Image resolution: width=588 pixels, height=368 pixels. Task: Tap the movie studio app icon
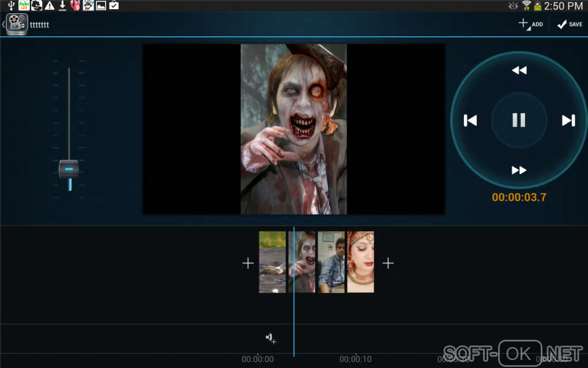(x=17, y=24)
